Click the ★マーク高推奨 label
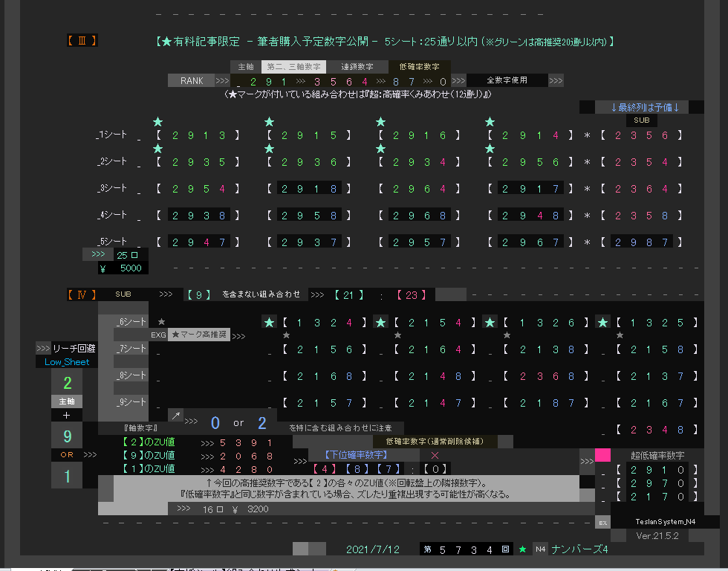Image resolution: width=728 pixels, height=571 pixels. click(x=199, y=335)
